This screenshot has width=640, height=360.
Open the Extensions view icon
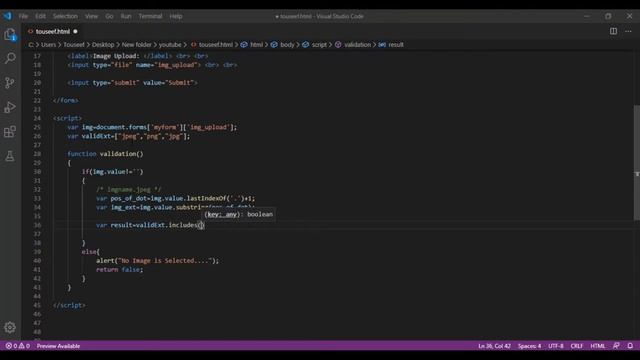pyautogui.click(x=10, y=131)
